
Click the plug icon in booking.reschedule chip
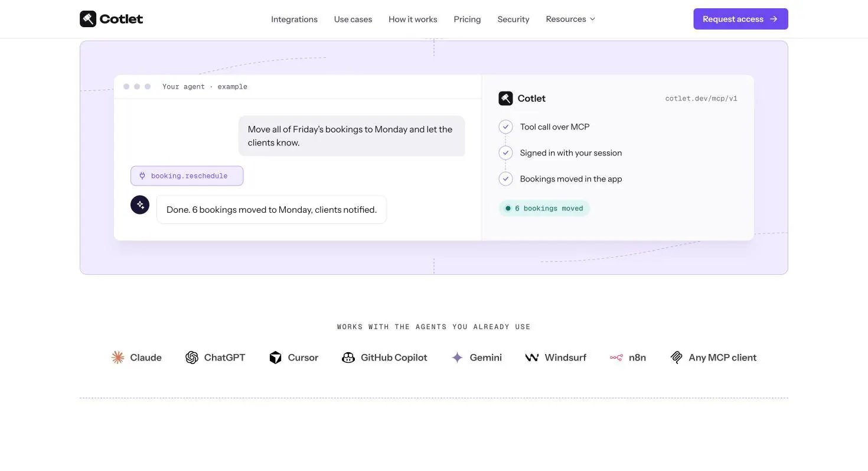tap(142, 176)
